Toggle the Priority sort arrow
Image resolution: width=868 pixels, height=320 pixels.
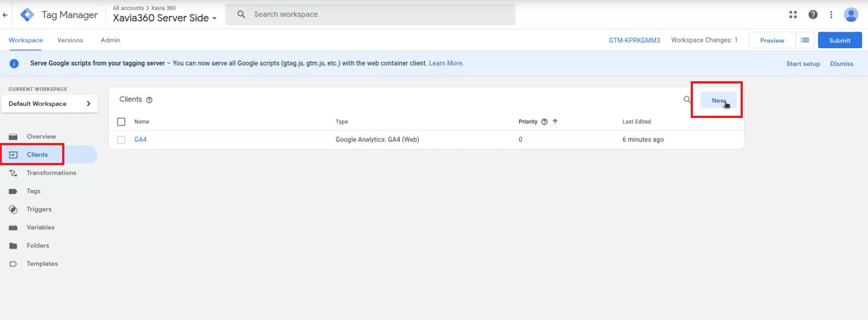(x=555, y=122)
